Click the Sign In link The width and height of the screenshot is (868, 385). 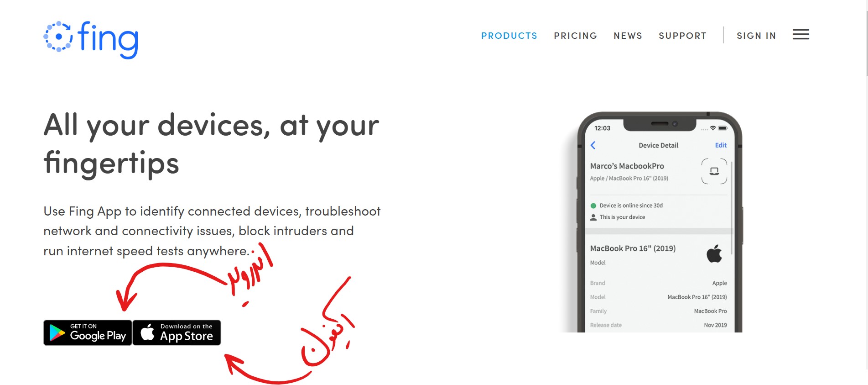[x=756, y=36]
